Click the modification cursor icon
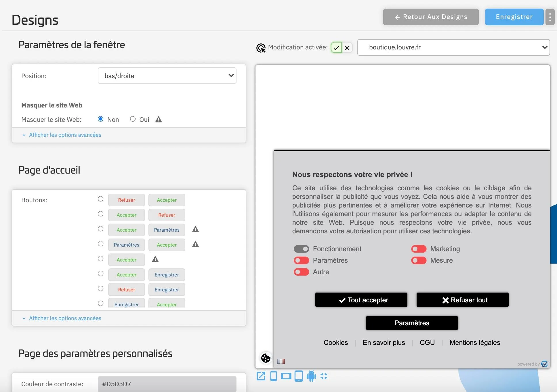 (261, 48)
